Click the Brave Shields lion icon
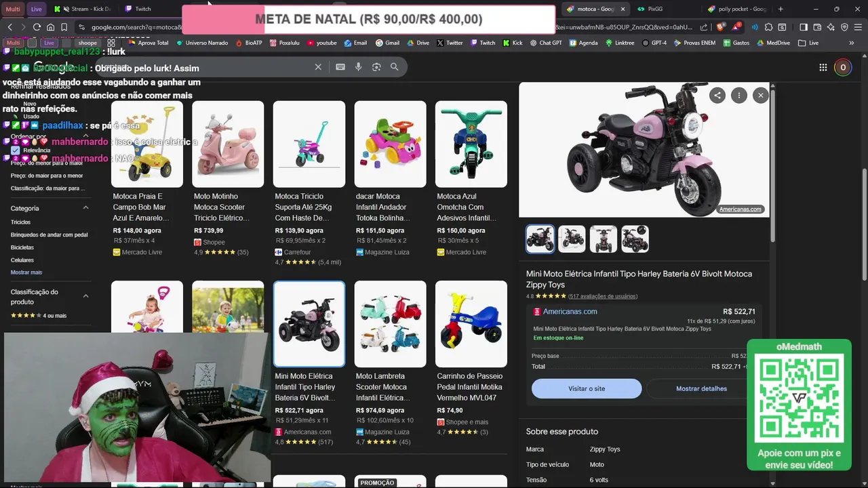The image size is (868, 488). pos(720,27)
